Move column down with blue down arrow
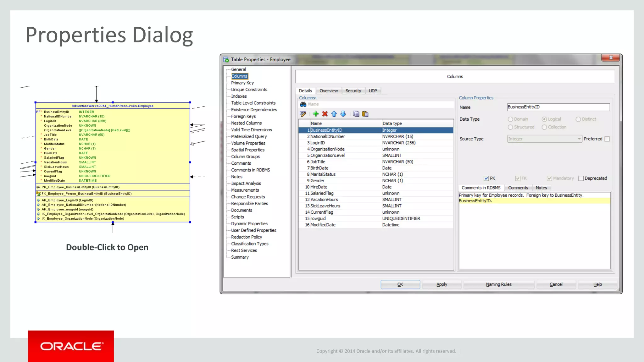 coord(343,114)
